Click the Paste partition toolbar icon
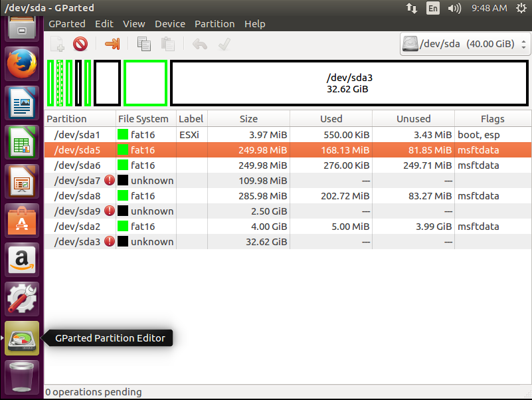Screen dimensions: 532x400 pos(168,45)
